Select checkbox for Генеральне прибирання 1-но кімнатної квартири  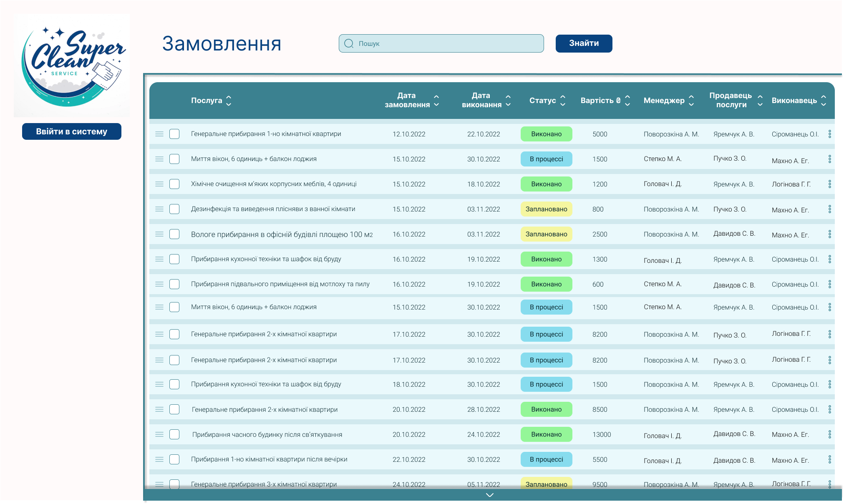coord(174,134)
